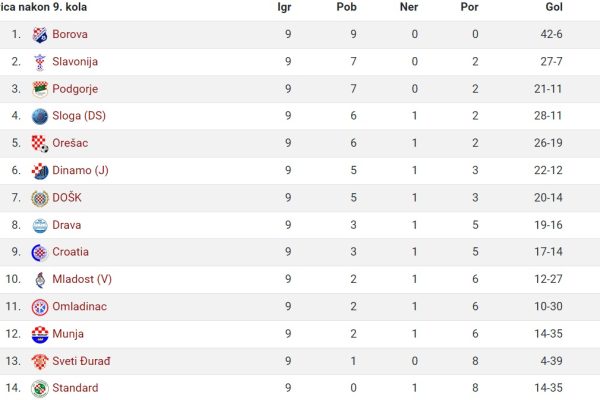Click the Sloga (DS) blue round crest
The width and height of the screenshot is (600, 400).
(40, 116)
